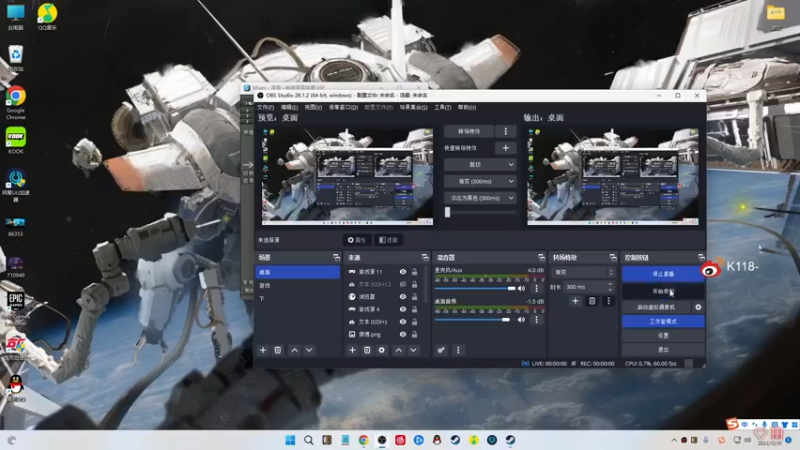Move source up in Sources panel
The image size is (800, 450).
coord(398,350)
